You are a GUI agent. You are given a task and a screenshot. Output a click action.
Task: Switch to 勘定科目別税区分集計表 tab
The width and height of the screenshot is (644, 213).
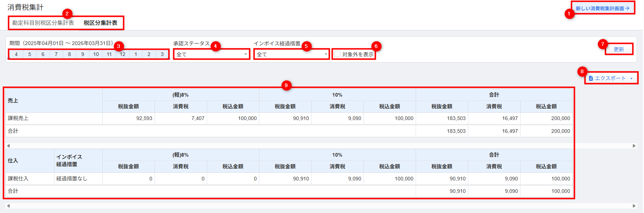(43, 23)
